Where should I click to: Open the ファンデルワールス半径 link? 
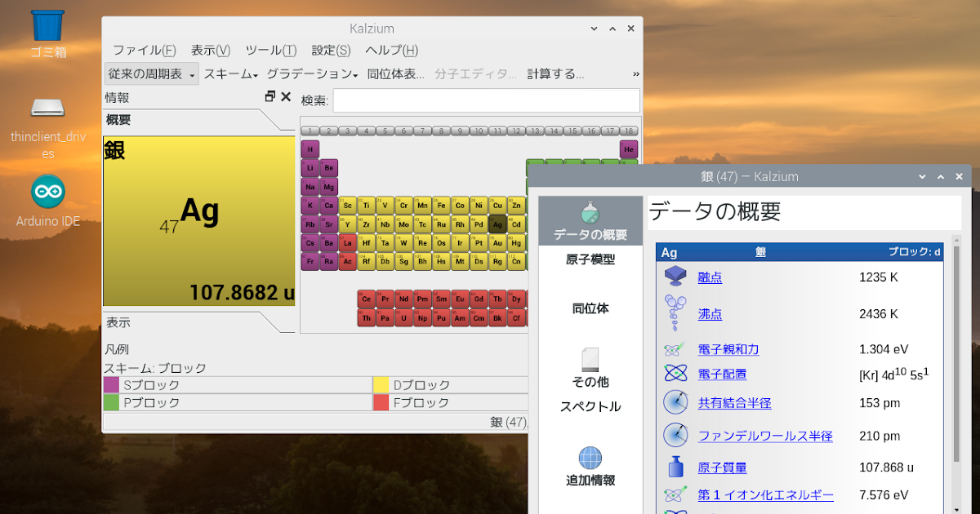766,435
